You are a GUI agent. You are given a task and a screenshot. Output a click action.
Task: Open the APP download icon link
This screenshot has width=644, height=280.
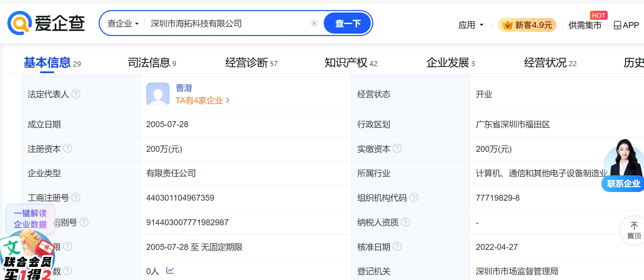pyautogui.click(x=626, y=25)
